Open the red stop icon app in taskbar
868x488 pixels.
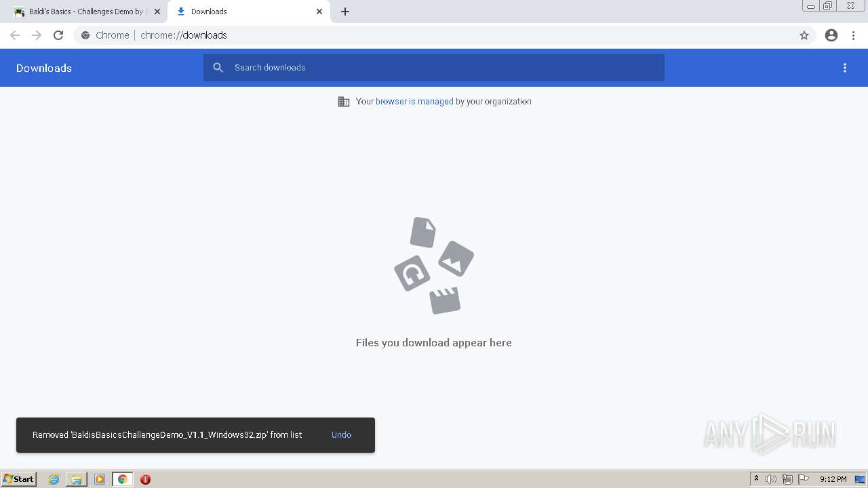[145, 479]
